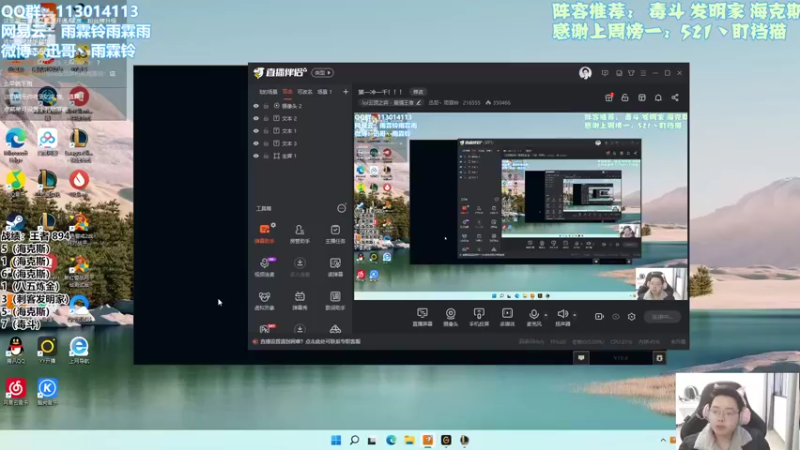
Task: Open the 虚拟形象 bear-face tool
Action: [x=264, y=300]
